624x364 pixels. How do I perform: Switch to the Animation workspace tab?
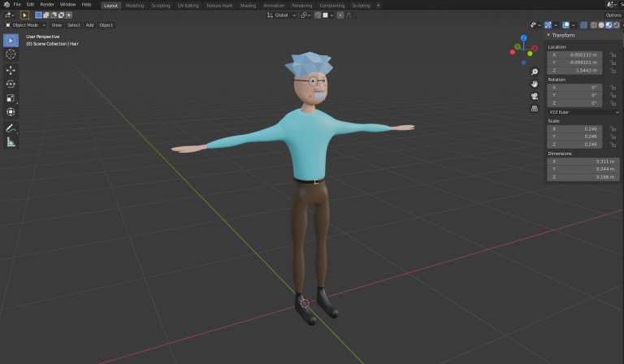click(274, 6)
